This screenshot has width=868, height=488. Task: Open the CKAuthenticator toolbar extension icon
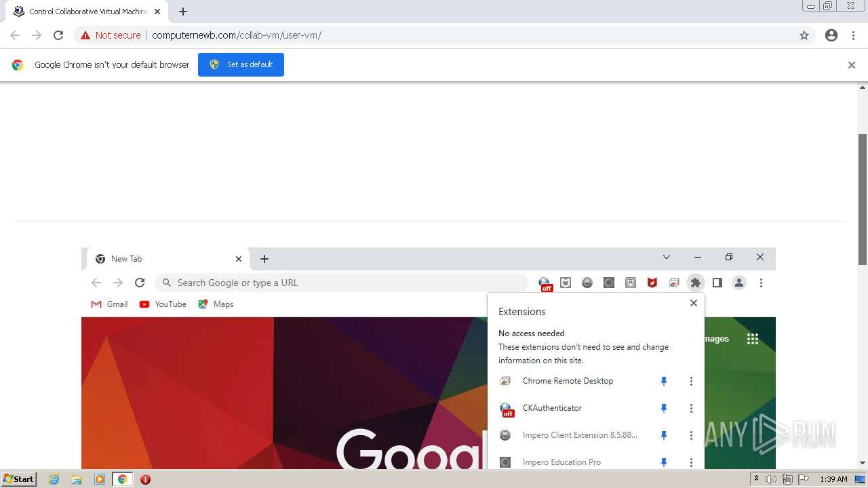pyautogui.click(x=545, y=283)
